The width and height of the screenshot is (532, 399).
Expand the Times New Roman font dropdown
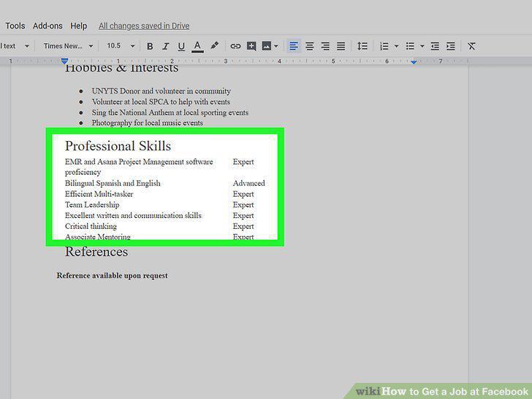click(68, 46)
